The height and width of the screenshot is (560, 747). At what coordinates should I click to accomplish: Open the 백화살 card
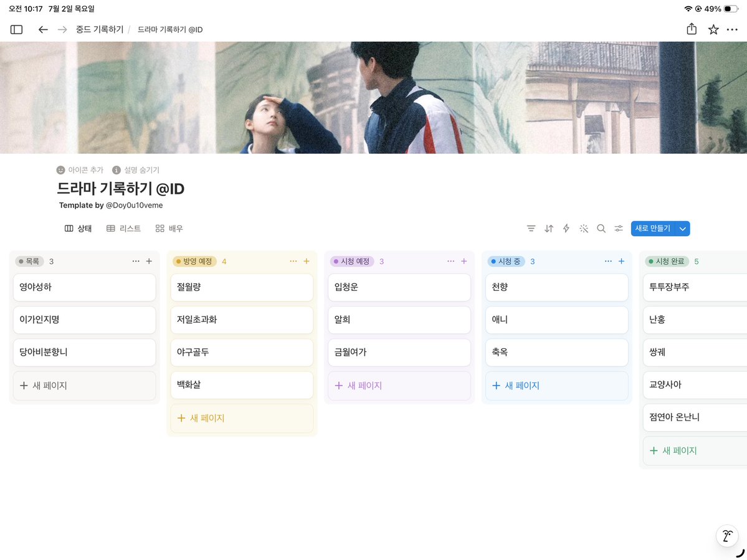242,385
